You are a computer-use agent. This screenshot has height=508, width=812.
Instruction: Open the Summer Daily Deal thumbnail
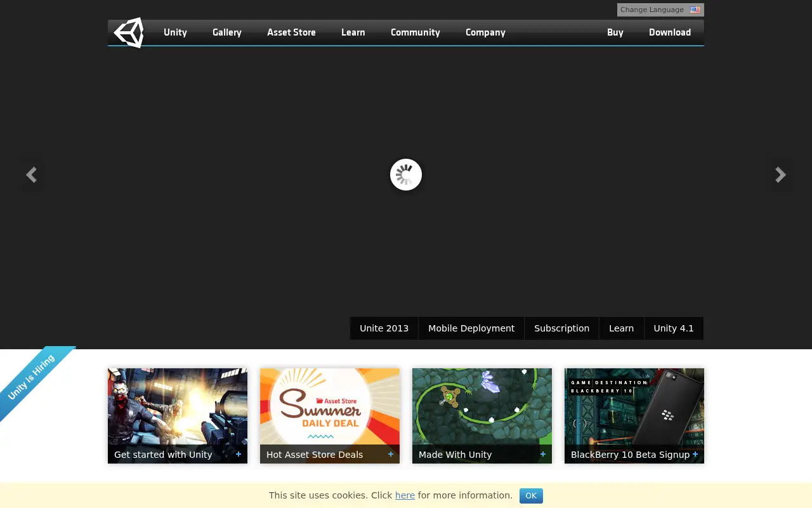click(330, 416)
